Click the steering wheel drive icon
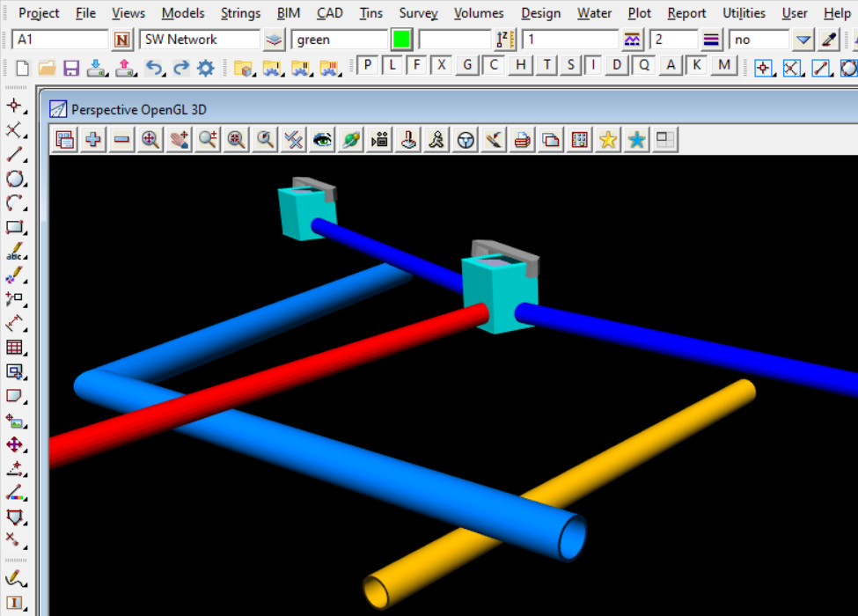 [466, 140]
